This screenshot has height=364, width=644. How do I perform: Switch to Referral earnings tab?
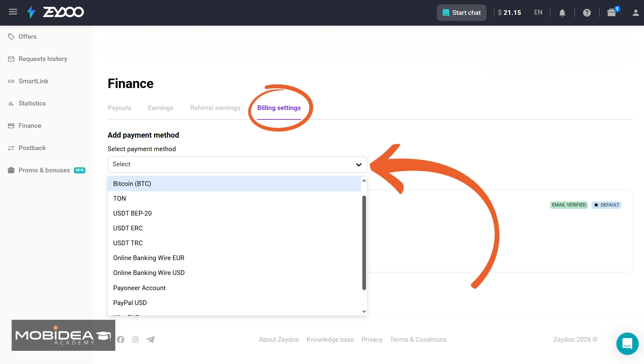(215, 108)
